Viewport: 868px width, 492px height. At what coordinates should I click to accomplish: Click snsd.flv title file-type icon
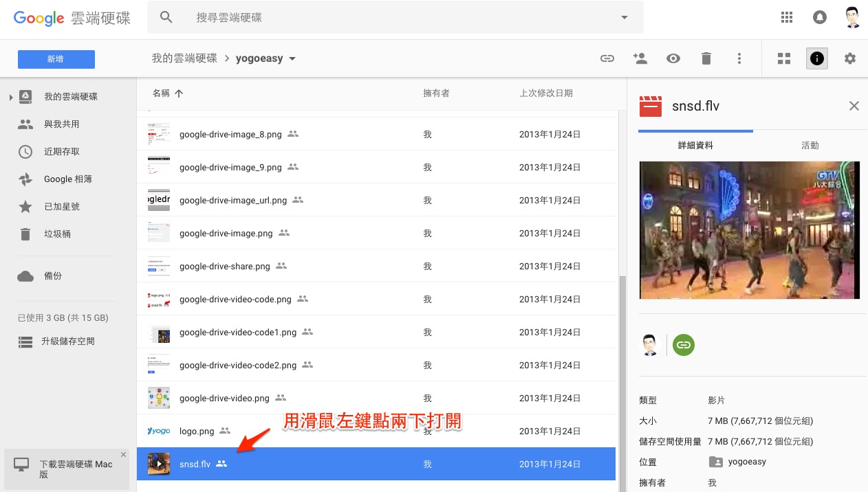[x=651, y=107]
